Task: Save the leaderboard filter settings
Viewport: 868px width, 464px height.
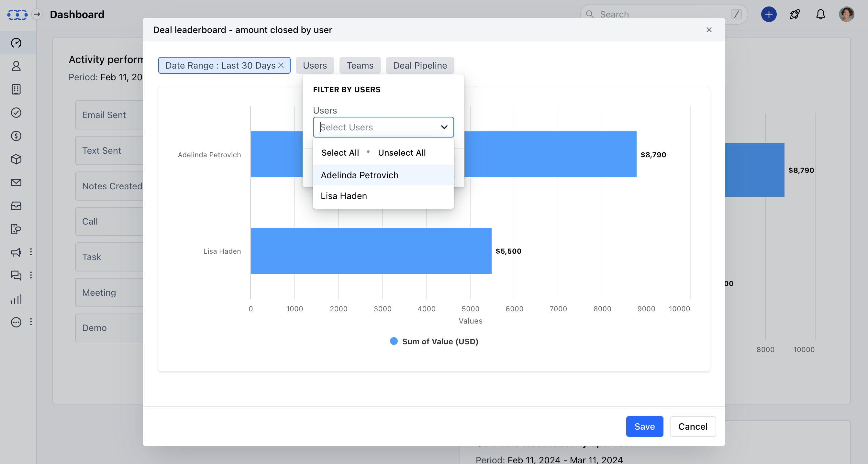Action: (x=645, y=426)
